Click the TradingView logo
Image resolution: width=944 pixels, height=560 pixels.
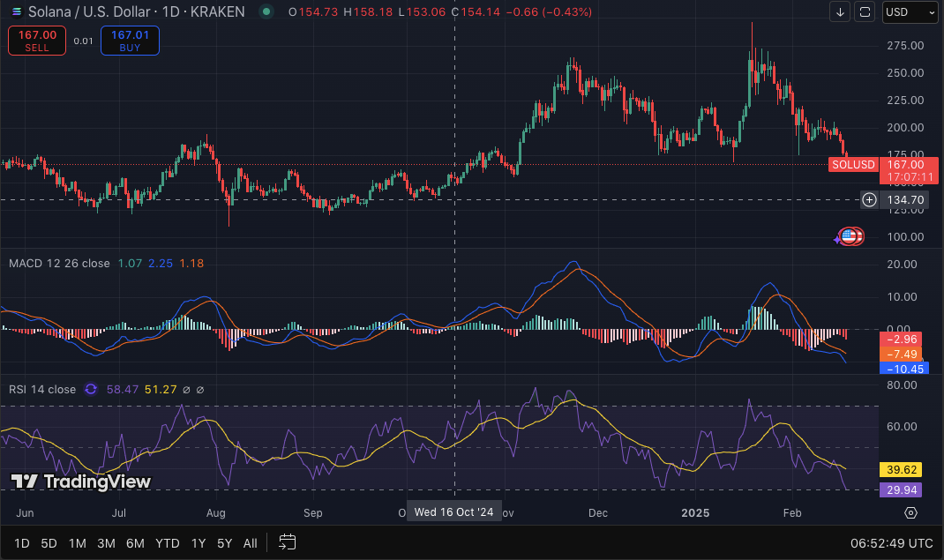pos(81,482)
